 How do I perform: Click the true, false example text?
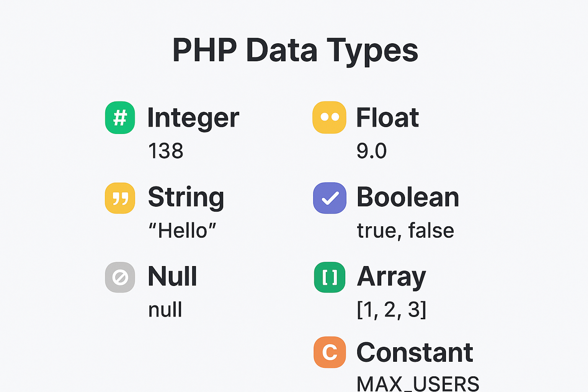click(x=405, y=230)
